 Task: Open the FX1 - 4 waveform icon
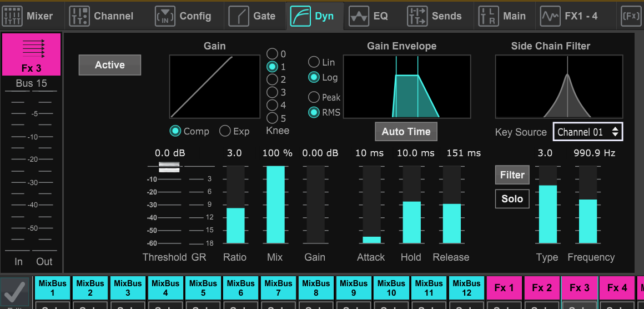(x=550, y=16)
